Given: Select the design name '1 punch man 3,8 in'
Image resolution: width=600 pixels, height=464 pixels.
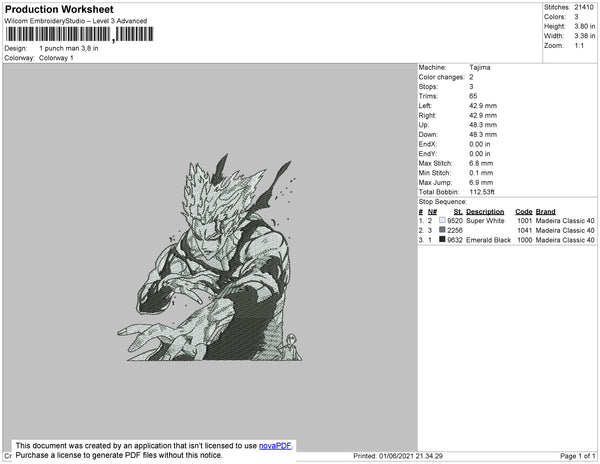Looking at the screenshot, I should click(x=68, y=49).
